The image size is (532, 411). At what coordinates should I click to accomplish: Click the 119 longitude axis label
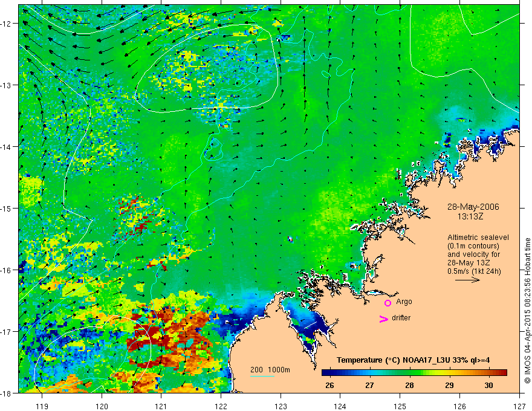pyautogui.click(x=42, y=406)
